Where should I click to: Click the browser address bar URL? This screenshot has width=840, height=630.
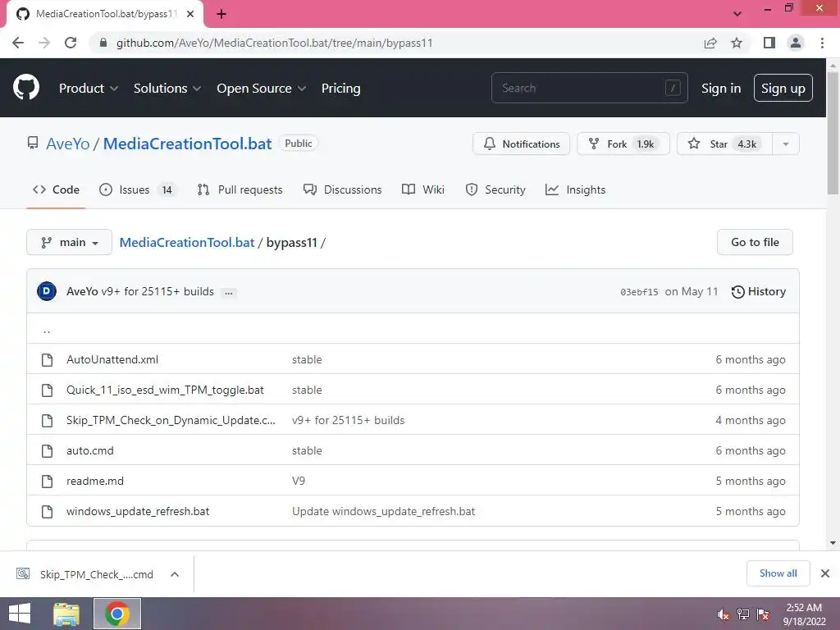coord(274,43)
